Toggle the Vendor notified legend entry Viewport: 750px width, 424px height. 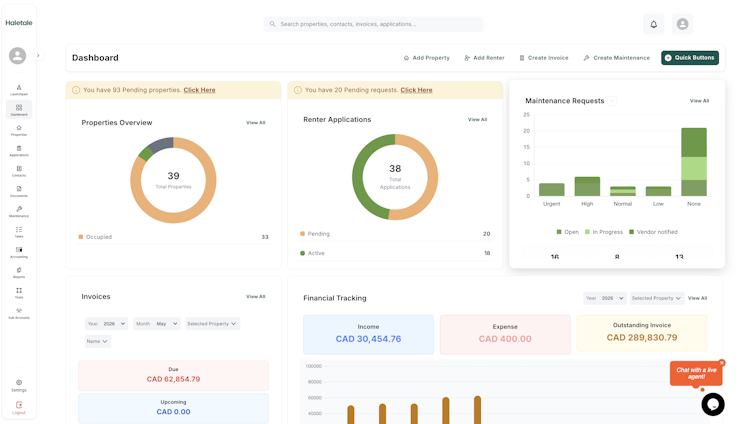(x=653, y=232)
